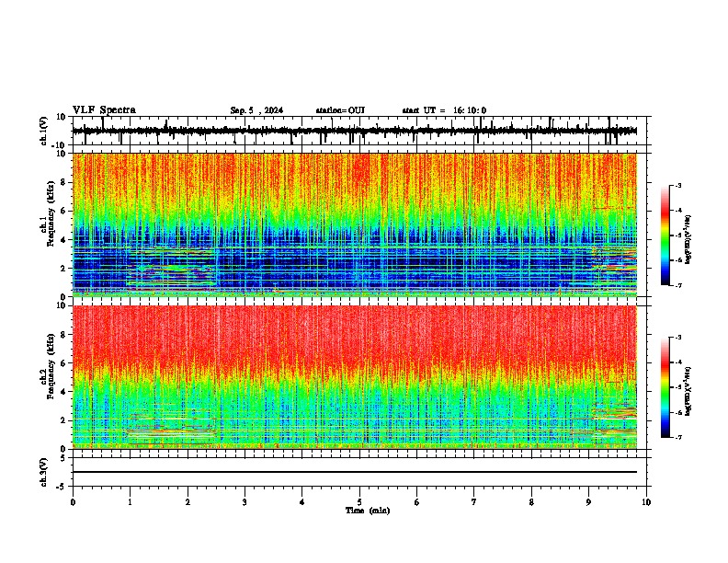
Task: Click the ch.2 colorbar PSD unit label
Action: coord(688,390)
